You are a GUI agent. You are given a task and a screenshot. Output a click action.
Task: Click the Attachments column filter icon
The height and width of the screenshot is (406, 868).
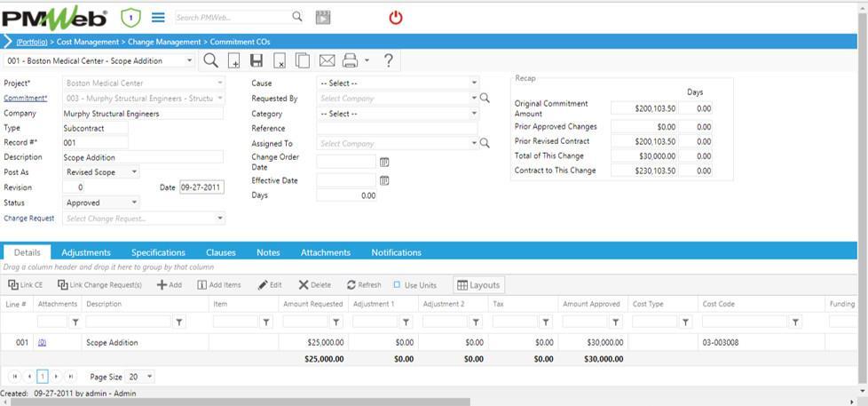point(75,322)
